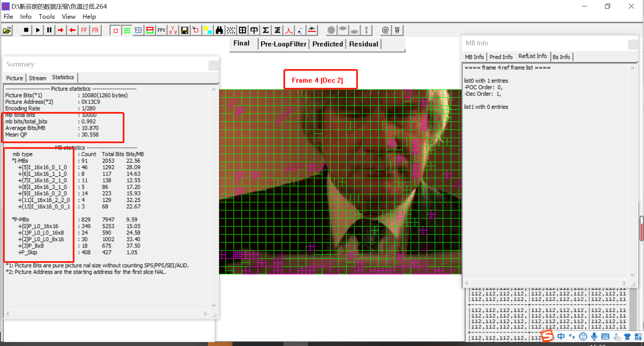
Task: Open the Bs Info tab
Action: point(561,57)
